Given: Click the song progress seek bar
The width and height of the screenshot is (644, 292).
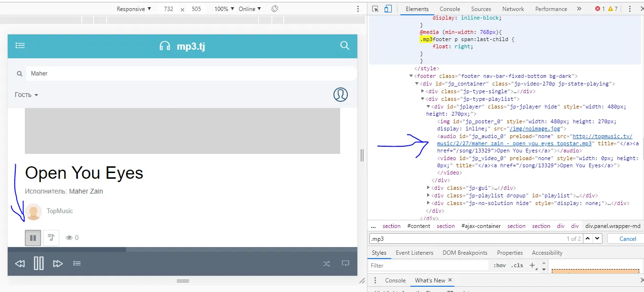Looking at the screenshot, I should point(182,249).
